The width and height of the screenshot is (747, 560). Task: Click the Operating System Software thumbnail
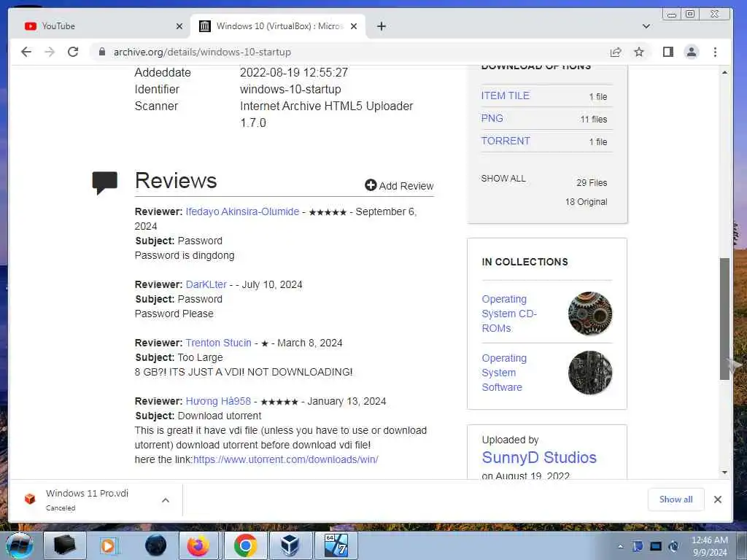(589, 373)
